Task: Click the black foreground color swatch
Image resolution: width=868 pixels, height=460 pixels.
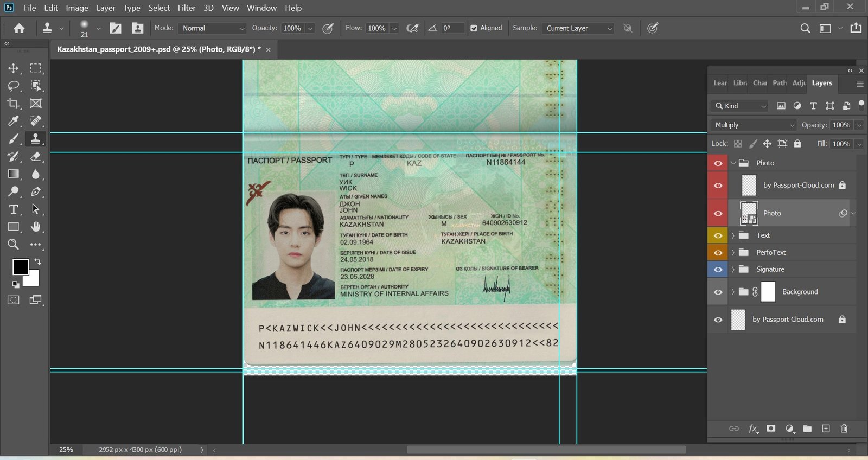Action: [x=21, y=267]
